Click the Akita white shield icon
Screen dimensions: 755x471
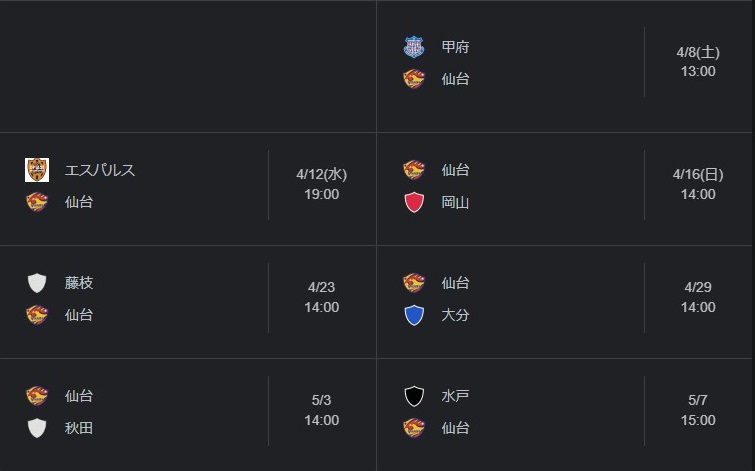pos(37,428)
